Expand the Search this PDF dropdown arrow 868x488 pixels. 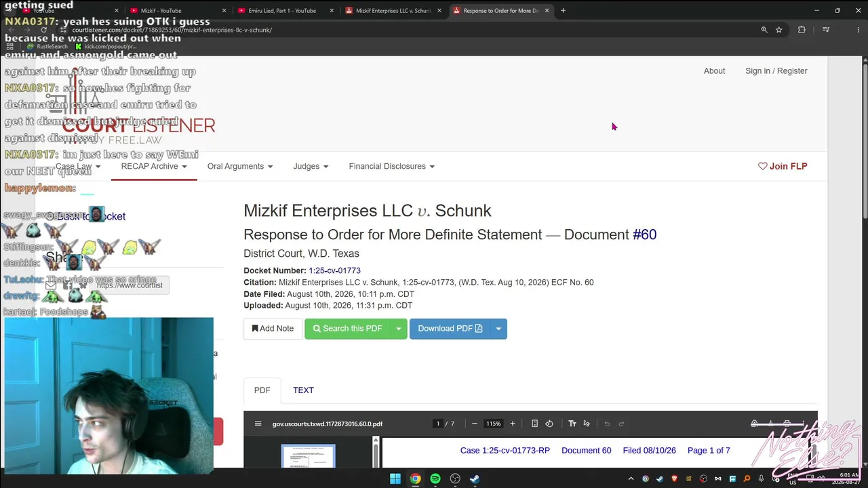399,329
